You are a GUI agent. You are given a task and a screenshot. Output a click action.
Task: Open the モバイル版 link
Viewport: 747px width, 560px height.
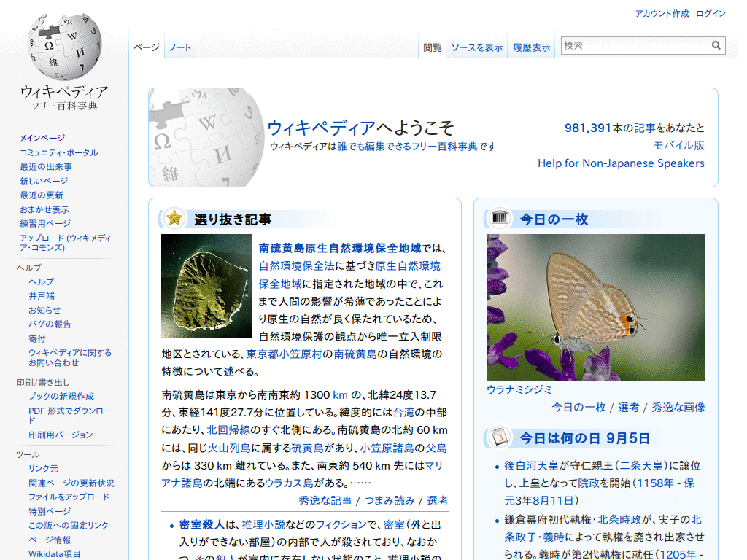[679, 145]
